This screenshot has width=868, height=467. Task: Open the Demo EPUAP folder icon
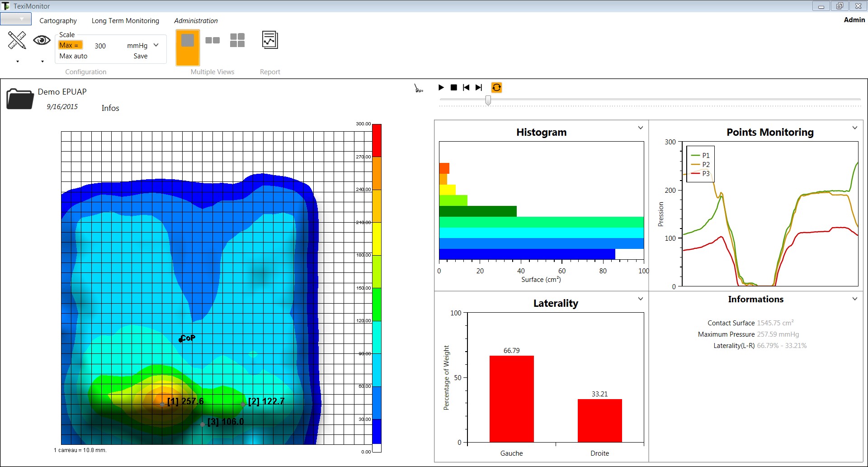pos(20,99)
